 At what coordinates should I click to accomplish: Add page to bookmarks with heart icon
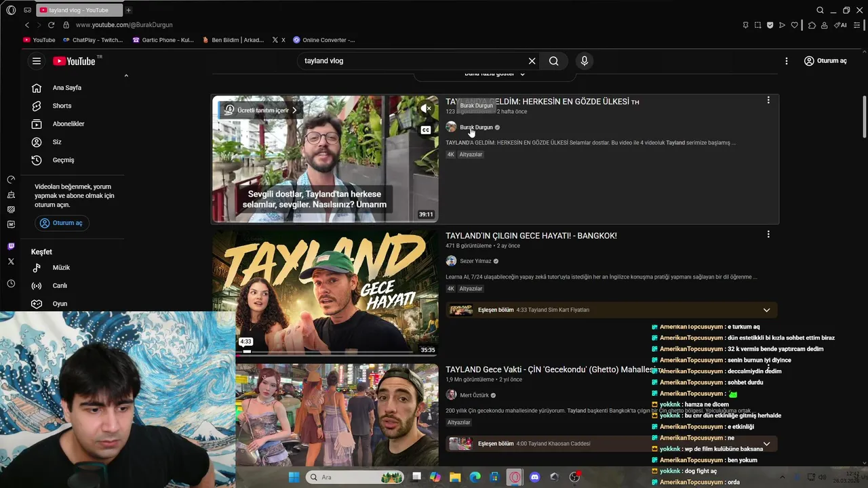point(794,25)
